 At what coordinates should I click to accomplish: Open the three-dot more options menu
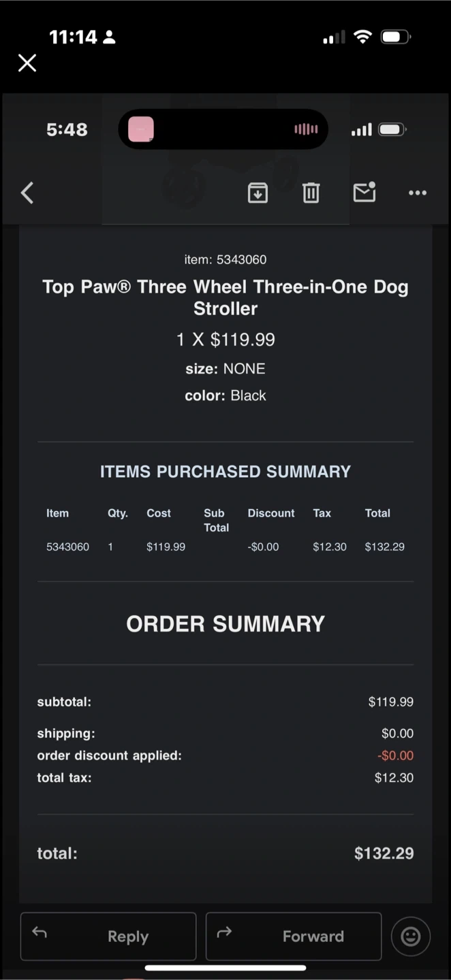point(418,193)
